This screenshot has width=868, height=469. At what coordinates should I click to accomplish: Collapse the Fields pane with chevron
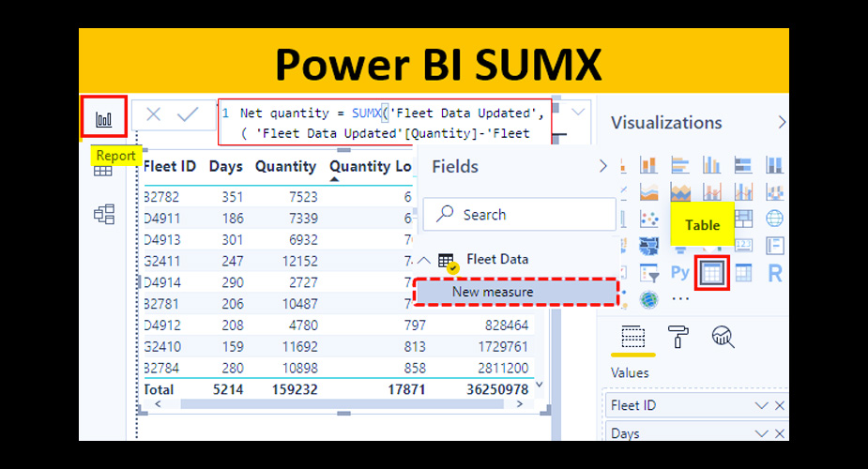pos(602,166)
